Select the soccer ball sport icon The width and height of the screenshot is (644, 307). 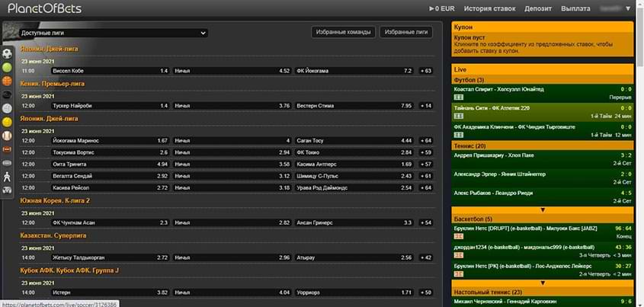[7, 54]
